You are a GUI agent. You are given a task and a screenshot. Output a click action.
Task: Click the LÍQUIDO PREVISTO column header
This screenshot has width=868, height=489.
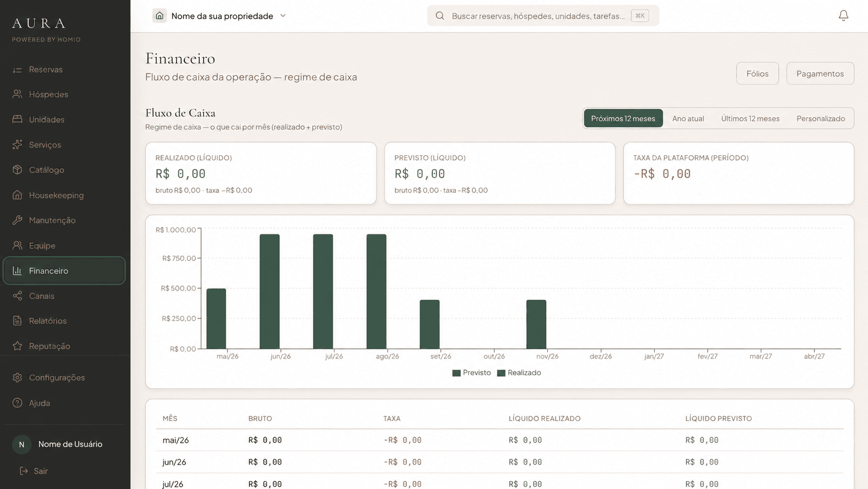pyautogui.click(x=718, y=419)
